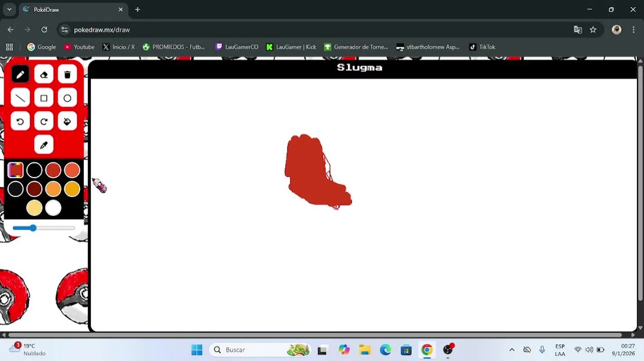Clear canvas with the trash icon

tap(67, 75)
